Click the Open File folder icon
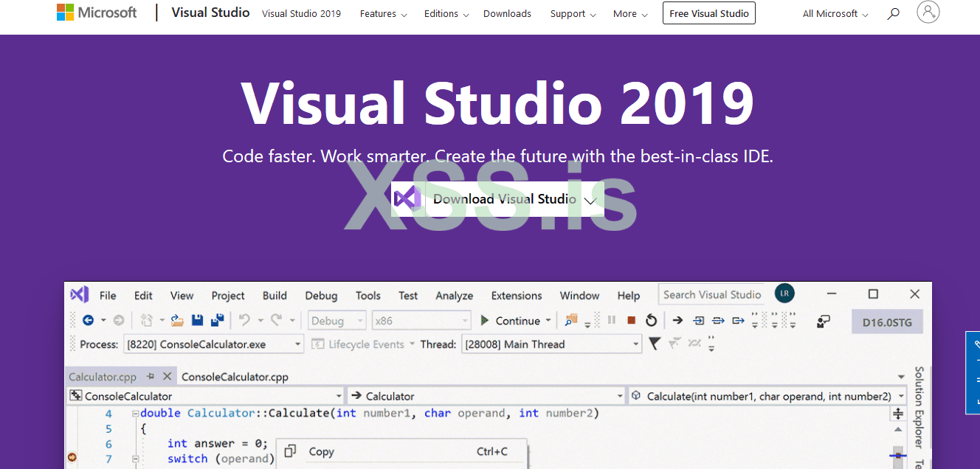Image resolution: width=980 pixels, height=469 pixels. pos(177,321)
